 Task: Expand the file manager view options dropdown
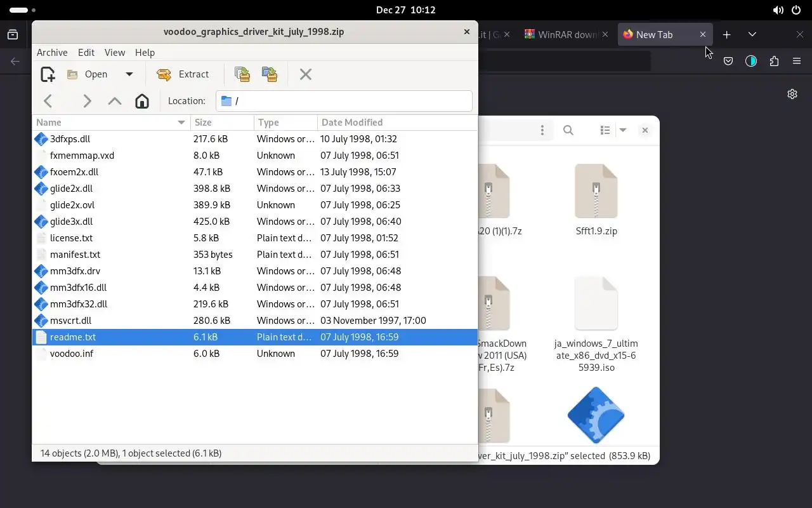point(623,130)
